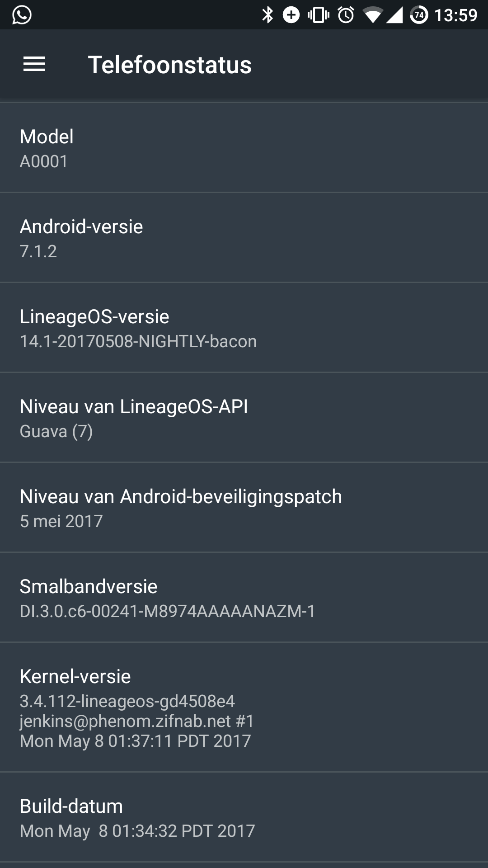
Task: Open the LineageOS-versie entry
Action: (x=244, y=328)
